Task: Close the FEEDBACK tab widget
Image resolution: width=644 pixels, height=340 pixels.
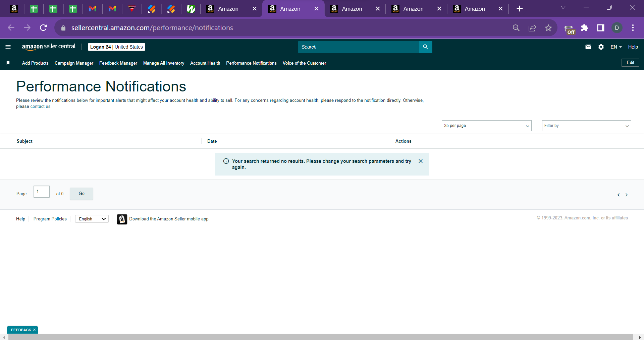Action: tap(34, 330)
